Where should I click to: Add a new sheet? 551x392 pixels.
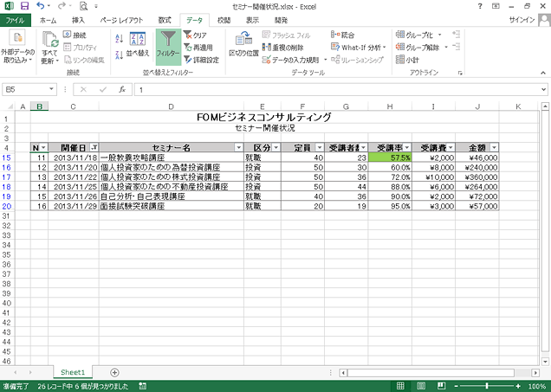click(x=114, y=372)
